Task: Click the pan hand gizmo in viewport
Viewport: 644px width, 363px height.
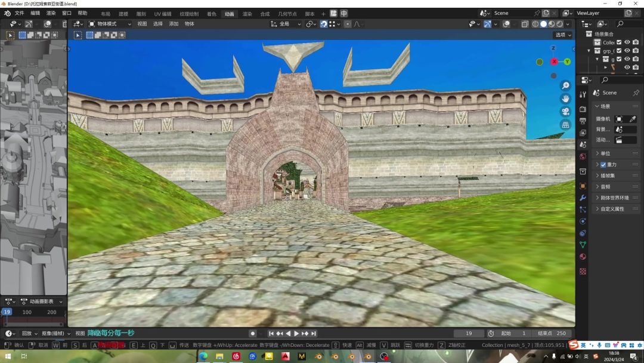Action: (565, 99)
